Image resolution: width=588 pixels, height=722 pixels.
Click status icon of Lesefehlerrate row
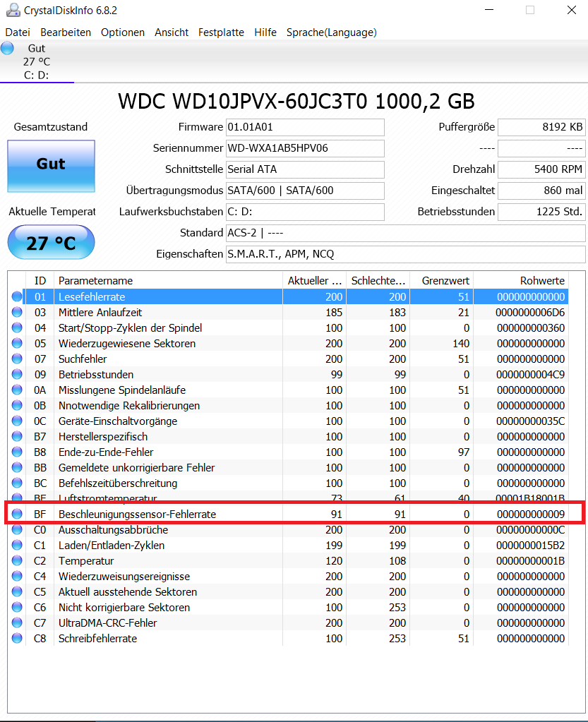coord(17,296)
